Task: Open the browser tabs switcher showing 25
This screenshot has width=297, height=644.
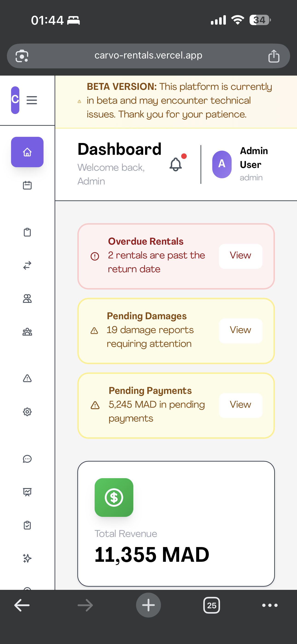Action: tap(212, 605)
